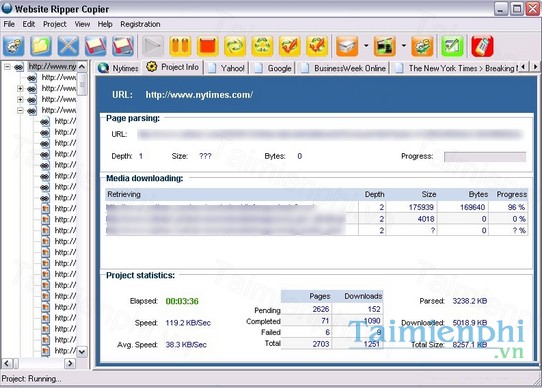Click the orange gear settings icon
This screenshot has width=542, height=388.
422,46
